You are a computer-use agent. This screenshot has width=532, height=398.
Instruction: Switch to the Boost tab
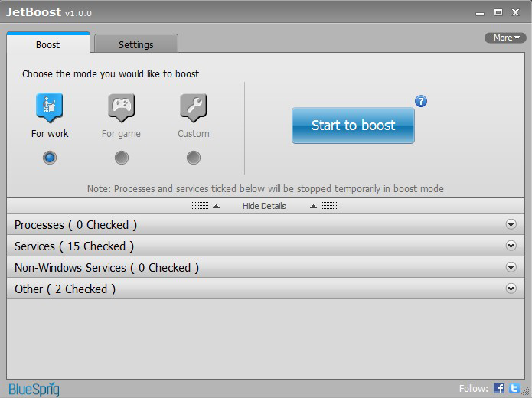coord(47,43)
